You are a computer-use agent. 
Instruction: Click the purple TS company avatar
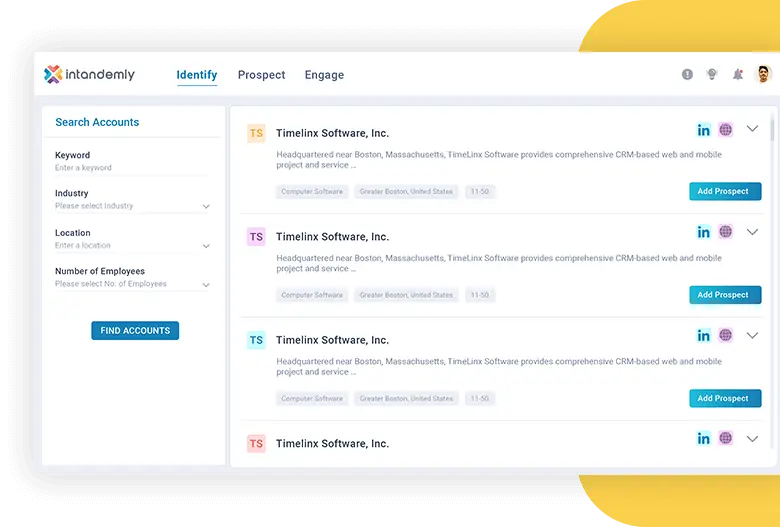[256, 237]
